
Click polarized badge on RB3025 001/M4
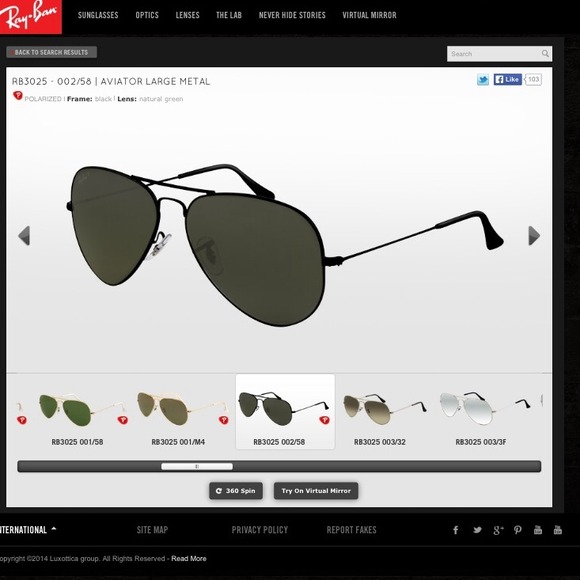point(223,420)
